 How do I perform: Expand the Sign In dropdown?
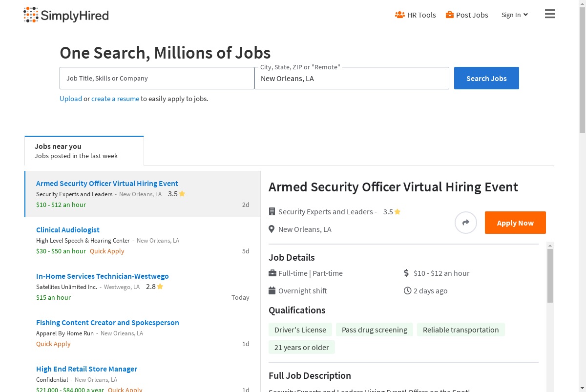(515, 15)
